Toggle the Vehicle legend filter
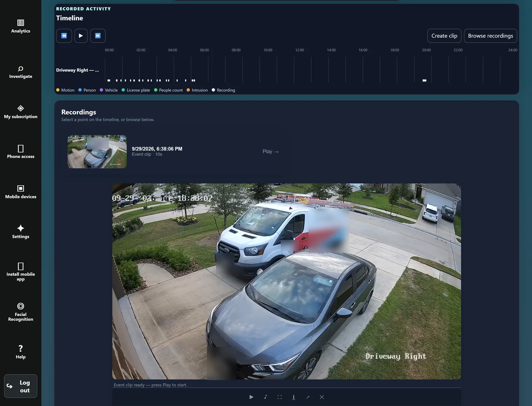The height and width of the screenshot is (406, 532). pos(109,90)
